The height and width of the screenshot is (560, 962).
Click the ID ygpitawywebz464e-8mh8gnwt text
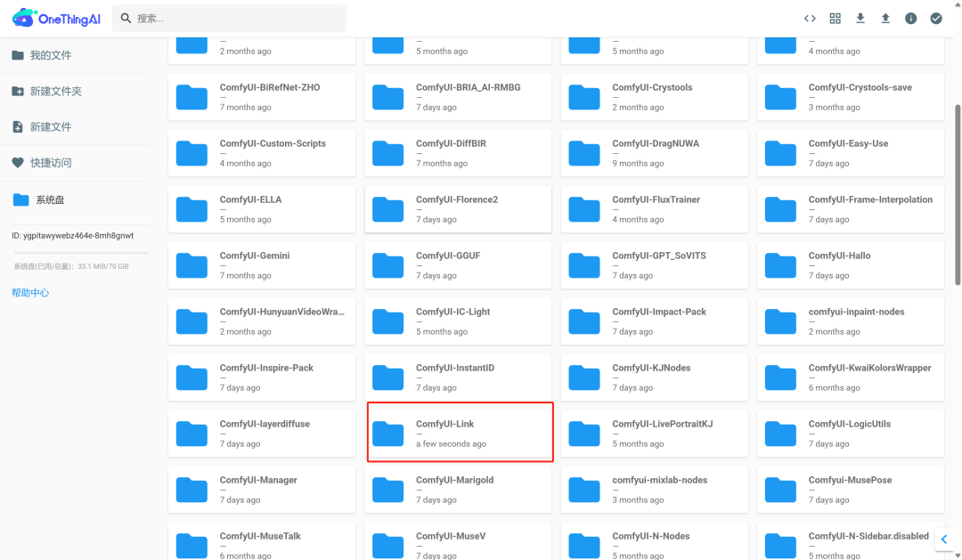(x=72, y=236)
